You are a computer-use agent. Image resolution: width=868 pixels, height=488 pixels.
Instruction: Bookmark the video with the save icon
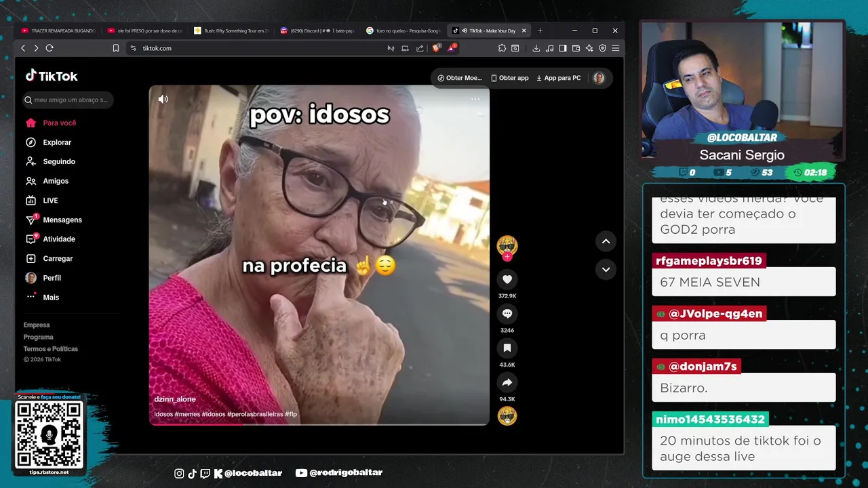click(x=507, y=348)
